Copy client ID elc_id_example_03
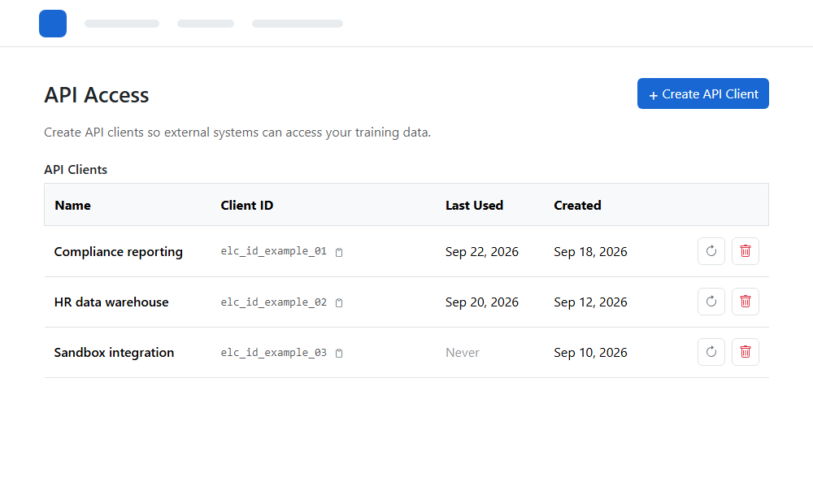Image resolution: width=813 pixels, height=504 pixels. point(338,353)
